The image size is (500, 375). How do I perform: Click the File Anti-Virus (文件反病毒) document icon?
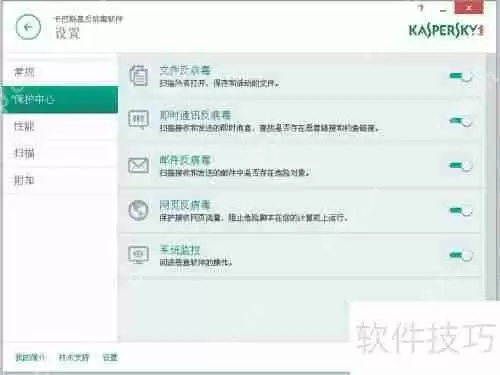click(138, 76)
